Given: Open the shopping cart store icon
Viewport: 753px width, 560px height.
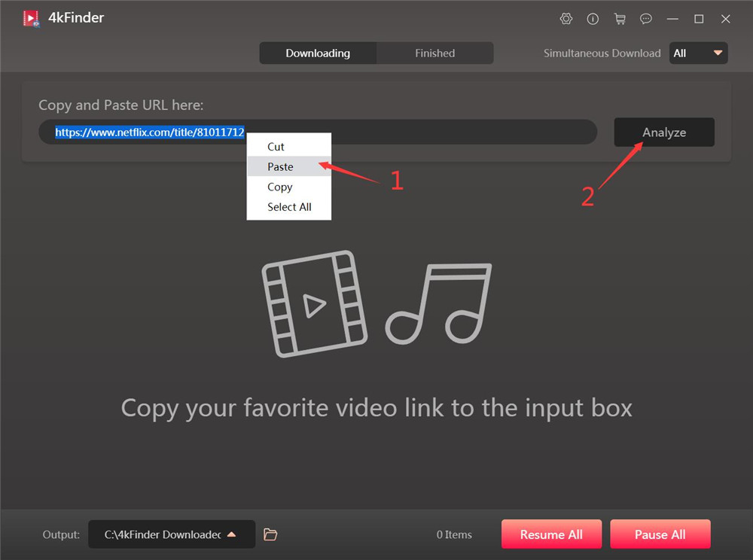Looking at the screenshot, I should 620,19.
